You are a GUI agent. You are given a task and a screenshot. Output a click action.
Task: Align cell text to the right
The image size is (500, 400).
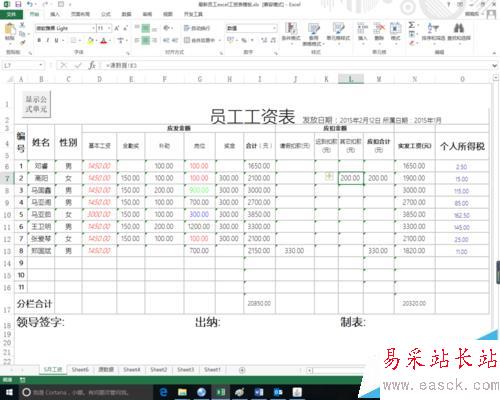pyautogui.click(x=154, y=40)
